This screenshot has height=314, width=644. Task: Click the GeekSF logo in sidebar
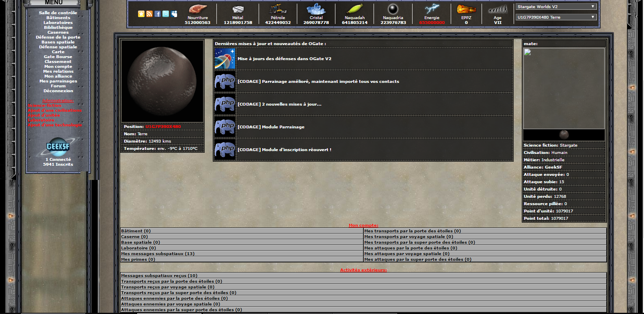click(x=58, y=147)
